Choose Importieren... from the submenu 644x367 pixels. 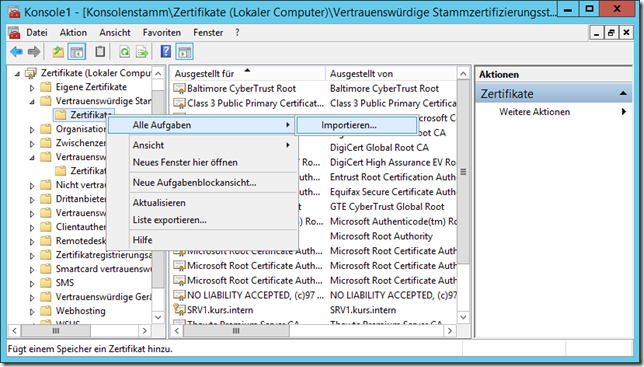(x=356, y=125)
